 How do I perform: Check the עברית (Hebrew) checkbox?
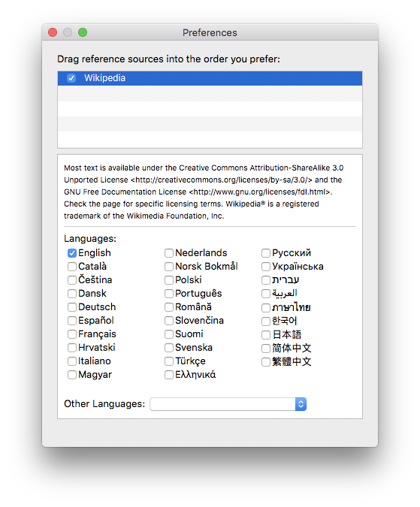click(266, 280)
